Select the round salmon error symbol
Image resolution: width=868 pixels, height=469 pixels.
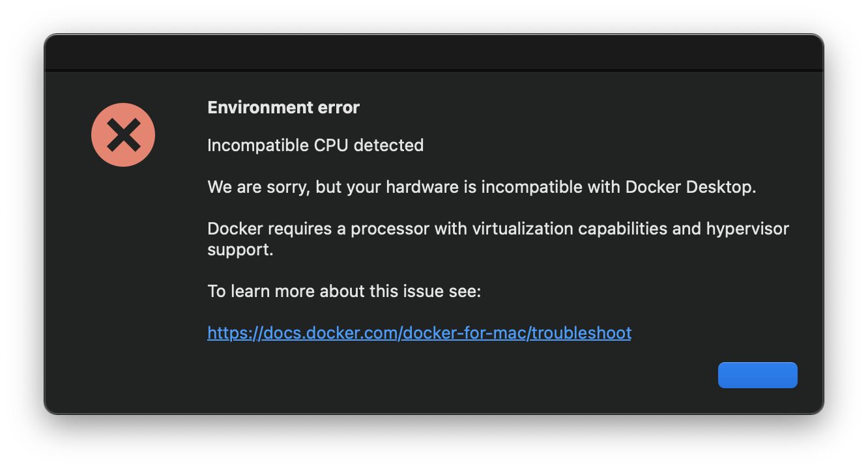click(x=123, y=135)
